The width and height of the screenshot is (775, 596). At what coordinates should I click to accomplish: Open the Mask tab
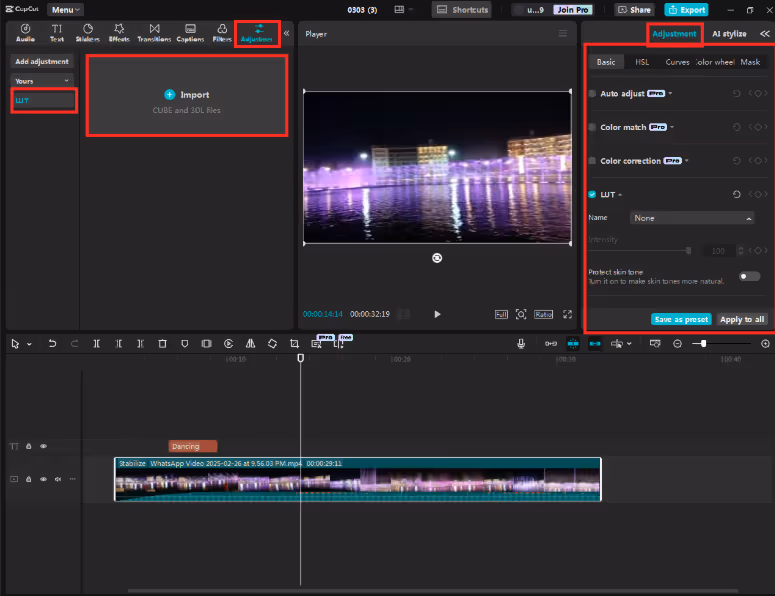tap(750, 62)
